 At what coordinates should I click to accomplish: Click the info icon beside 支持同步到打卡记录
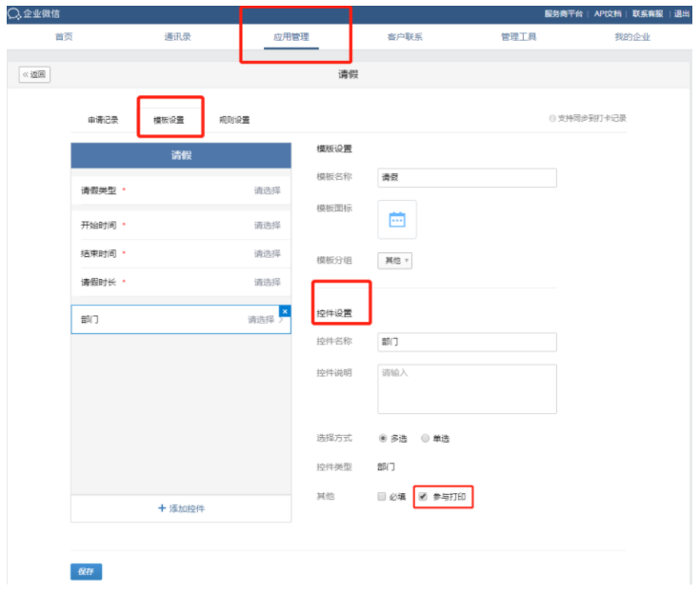tap(552, 118)
